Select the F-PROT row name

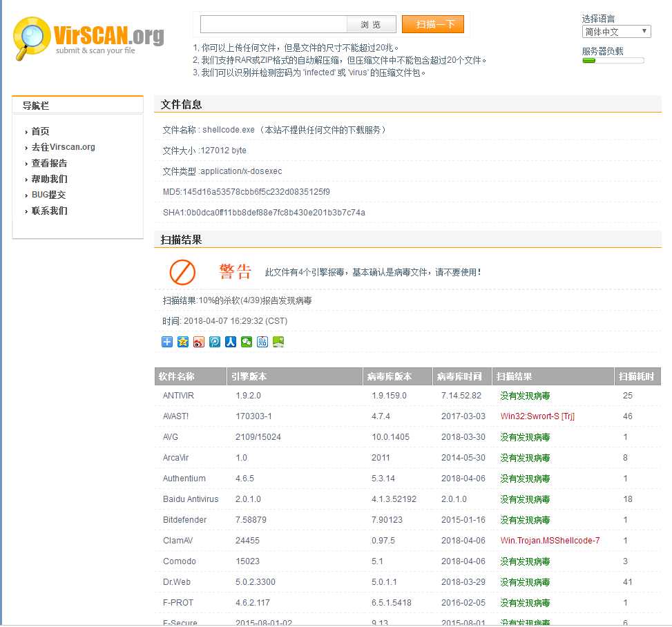178,603
